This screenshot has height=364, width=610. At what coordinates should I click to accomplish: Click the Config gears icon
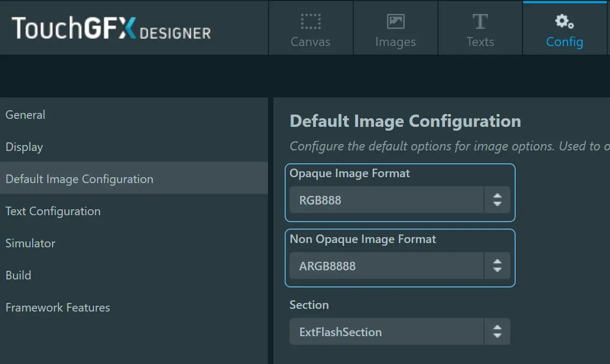click(x=564, y=21)
